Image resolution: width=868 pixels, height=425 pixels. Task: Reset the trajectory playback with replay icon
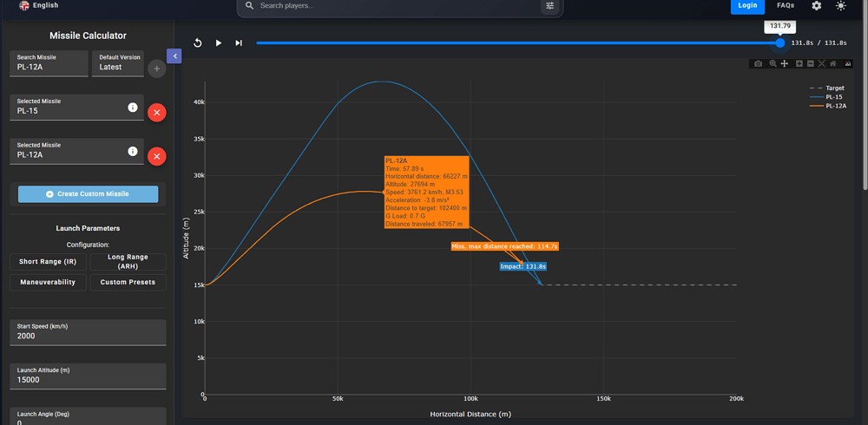[198, 43]
